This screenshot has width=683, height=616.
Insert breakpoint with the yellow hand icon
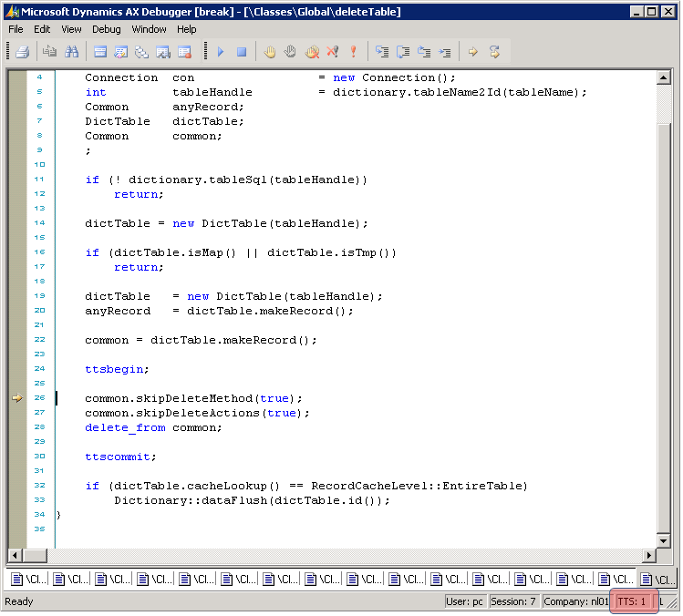(270, 52)
